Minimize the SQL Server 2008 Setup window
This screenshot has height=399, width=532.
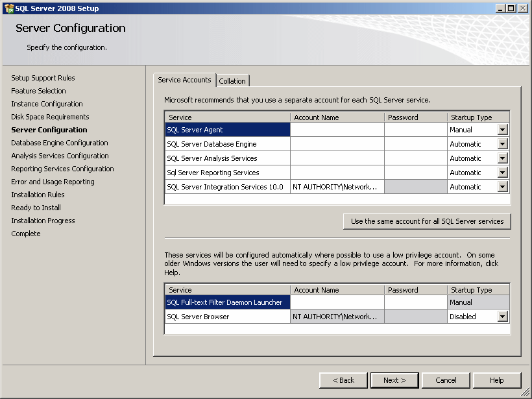(x=500, y=8)
